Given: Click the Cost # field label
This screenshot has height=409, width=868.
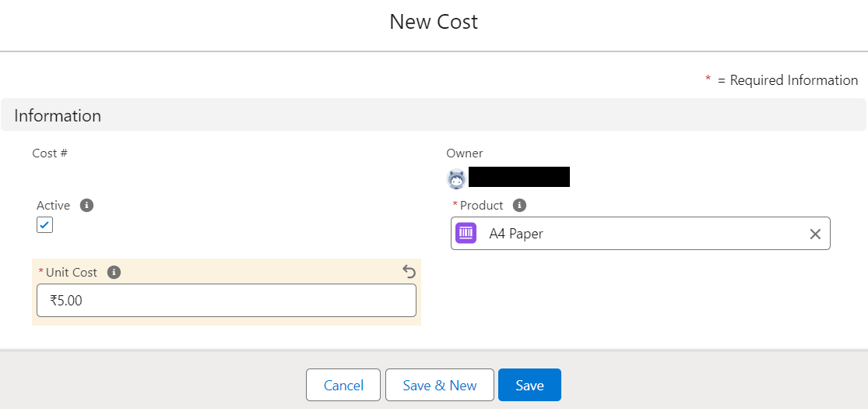Looking at the screenshot, I should (50, 153).
